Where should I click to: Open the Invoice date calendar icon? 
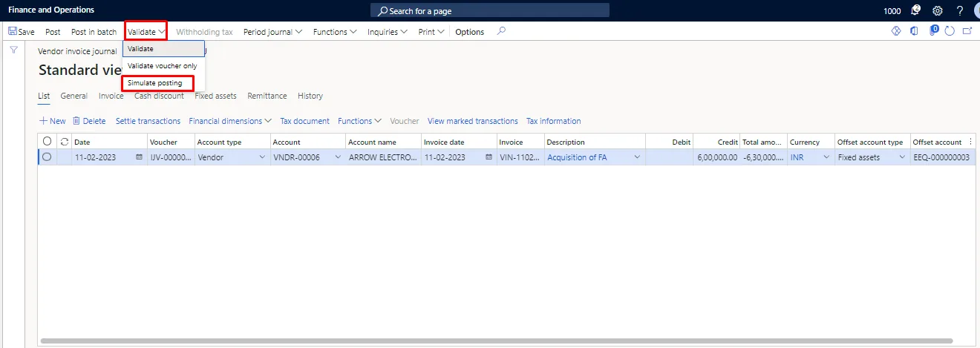tap(489, 157)
